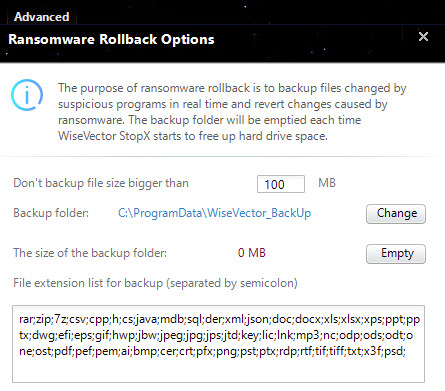Place cursor at start of extension list before rar
445x391 pixels.
tap(19, 319)
